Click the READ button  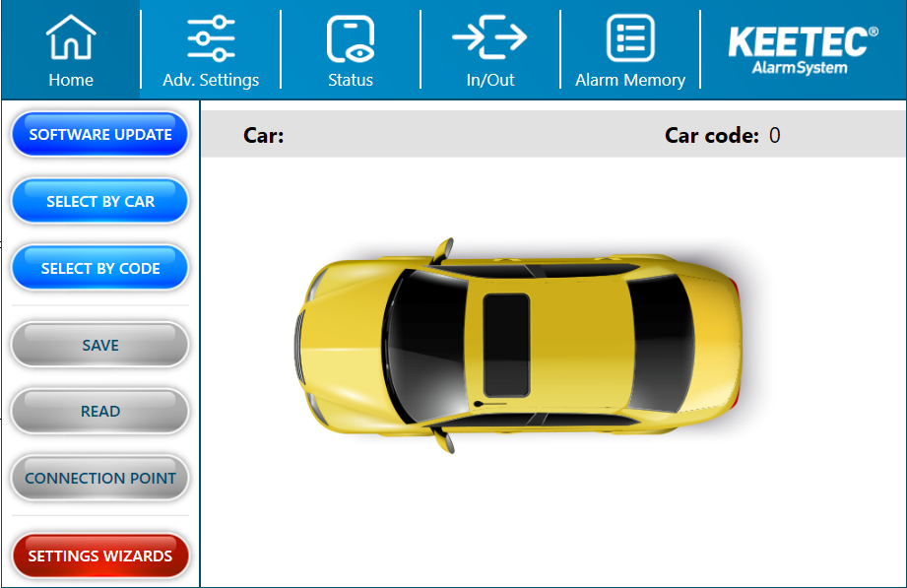(x=100, y=412)
